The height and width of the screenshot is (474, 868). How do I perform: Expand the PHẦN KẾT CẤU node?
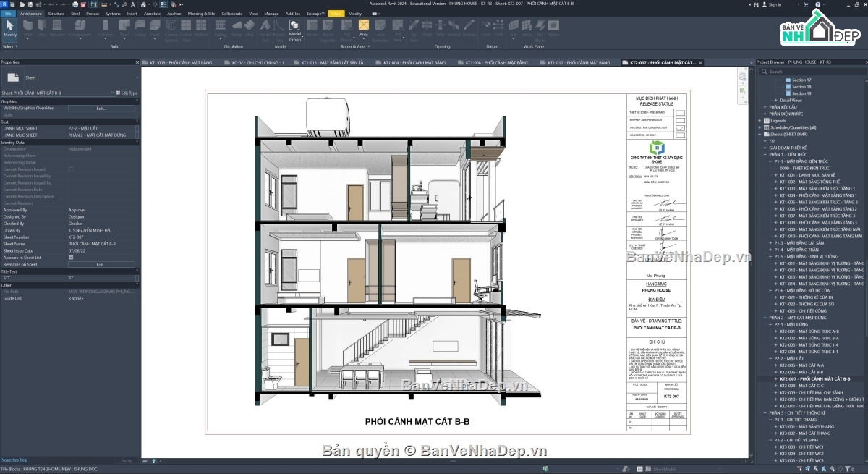(x=765, y=106)
